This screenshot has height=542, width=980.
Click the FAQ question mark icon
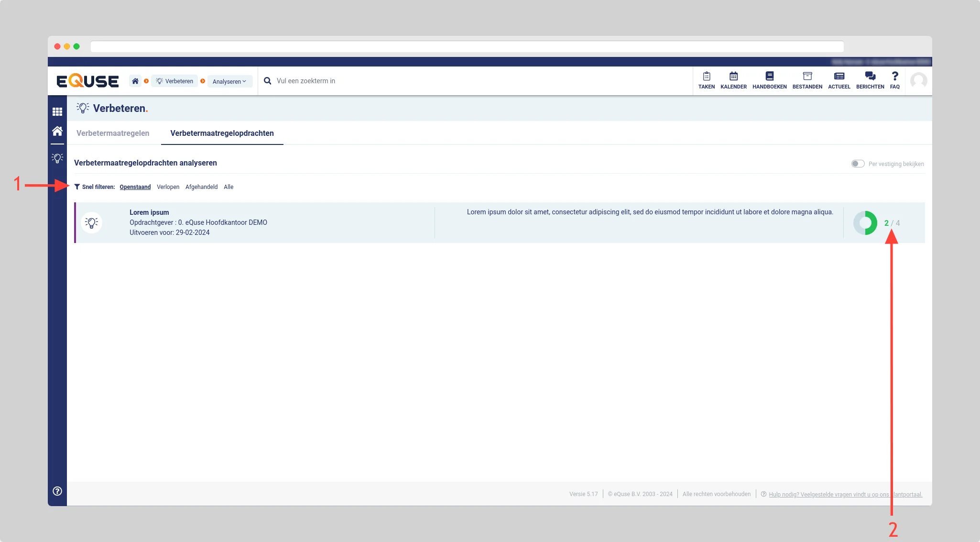[x=894, y=77]
